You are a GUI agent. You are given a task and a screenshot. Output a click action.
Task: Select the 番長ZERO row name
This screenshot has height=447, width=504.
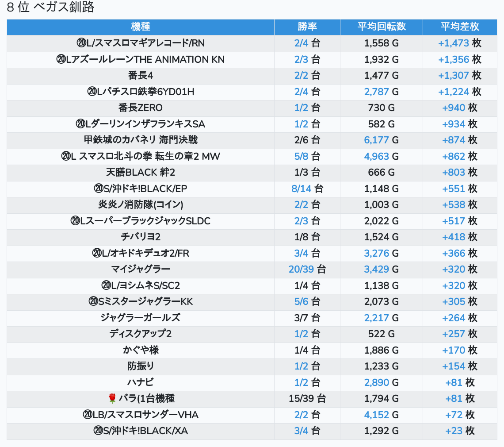(141, 108)
